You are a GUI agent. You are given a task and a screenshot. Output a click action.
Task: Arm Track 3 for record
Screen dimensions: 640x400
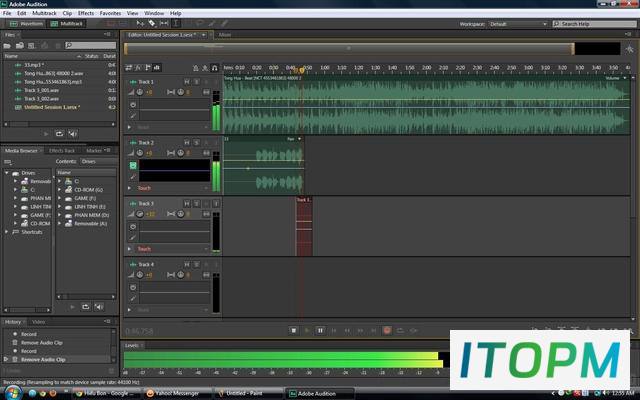pos(206,204)
